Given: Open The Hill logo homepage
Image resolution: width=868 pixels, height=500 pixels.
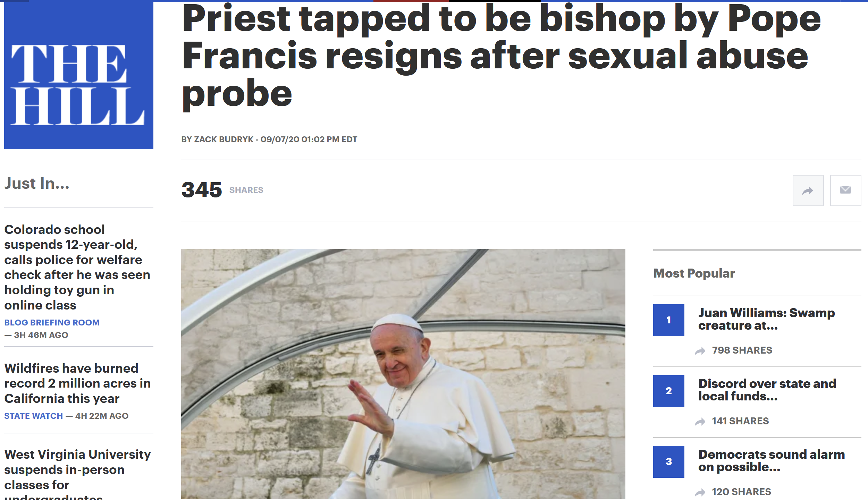Looking at the screenshot, I should point(79,75).
